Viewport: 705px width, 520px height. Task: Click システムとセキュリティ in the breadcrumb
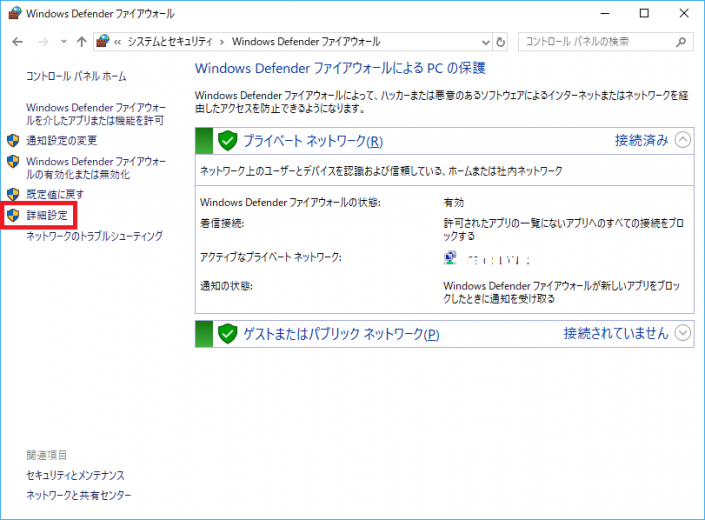(x=170, y=42)
